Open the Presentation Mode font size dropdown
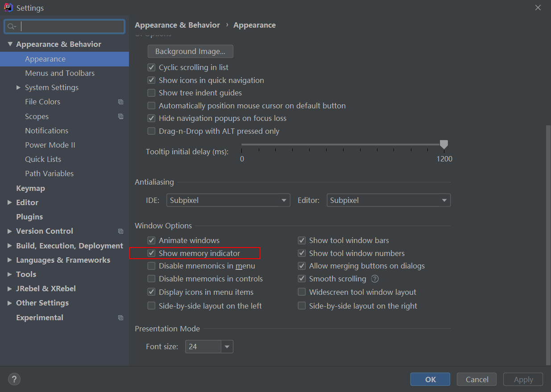The width and height of the screenshot is (551, 392). [x=227, y=347]
